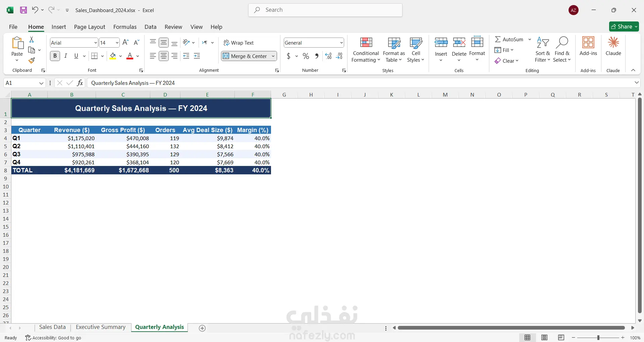Image resolution: width=644 pixels, height=342 pixels.
Task: Click the Search box in title bar
Action: (325, 10)
